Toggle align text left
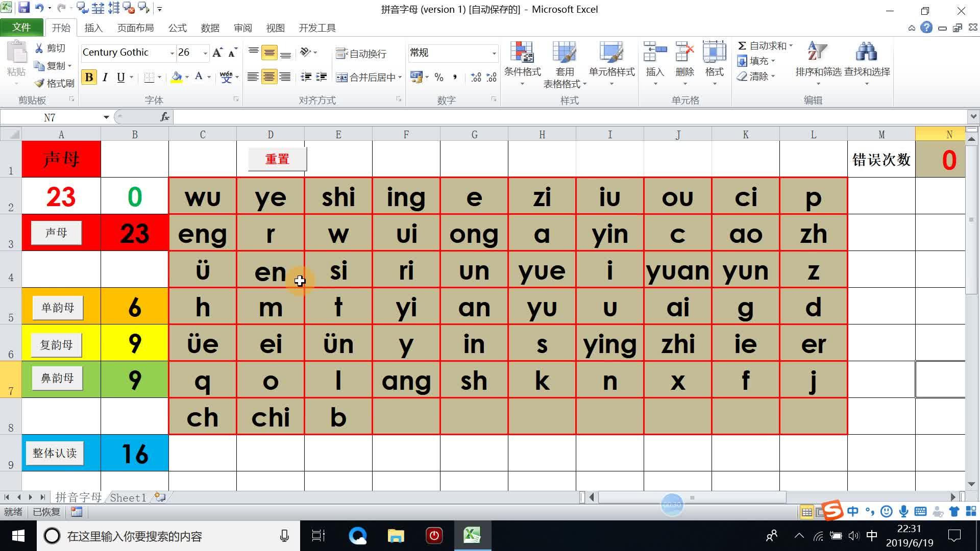 [253, 77]
